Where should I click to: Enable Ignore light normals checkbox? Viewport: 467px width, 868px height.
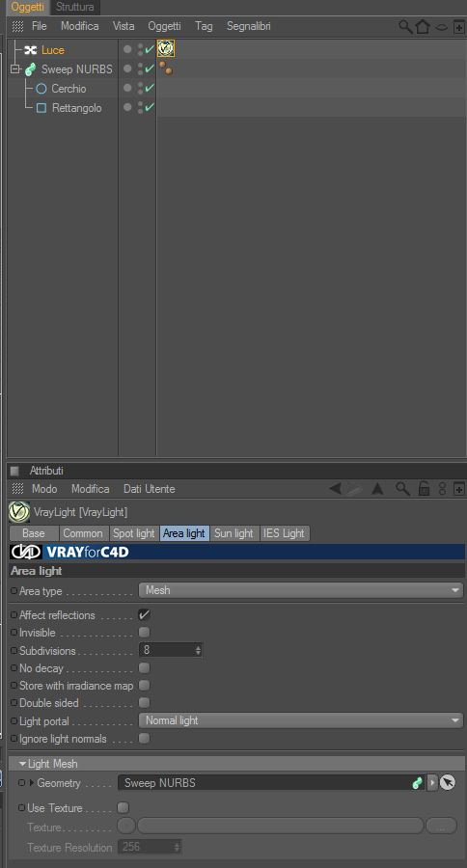(144, 739)
